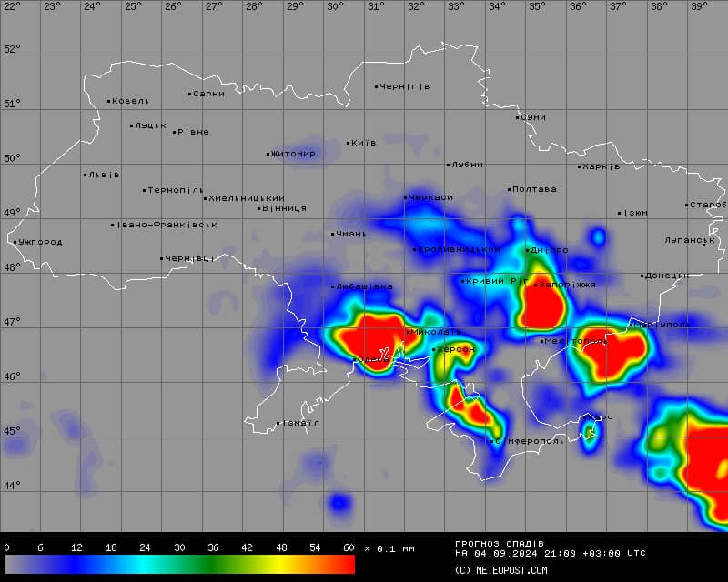Click the Харків city marker dot
This screenshot has width=728, height=582.
[x=579, y=166]
